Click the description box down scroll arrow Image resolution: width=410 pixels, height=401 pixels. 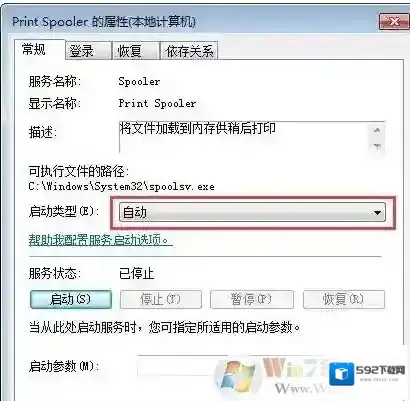coord(377,146)
